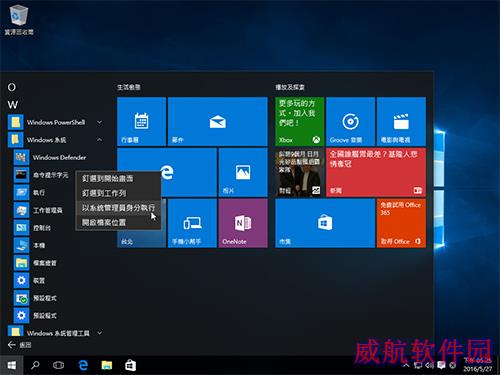Open the Get Office orange tile

click(x=401, y=223)
